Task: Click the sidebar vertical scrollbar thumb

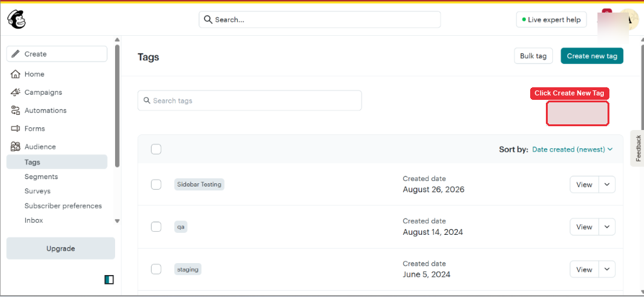Action: (118, 106)
